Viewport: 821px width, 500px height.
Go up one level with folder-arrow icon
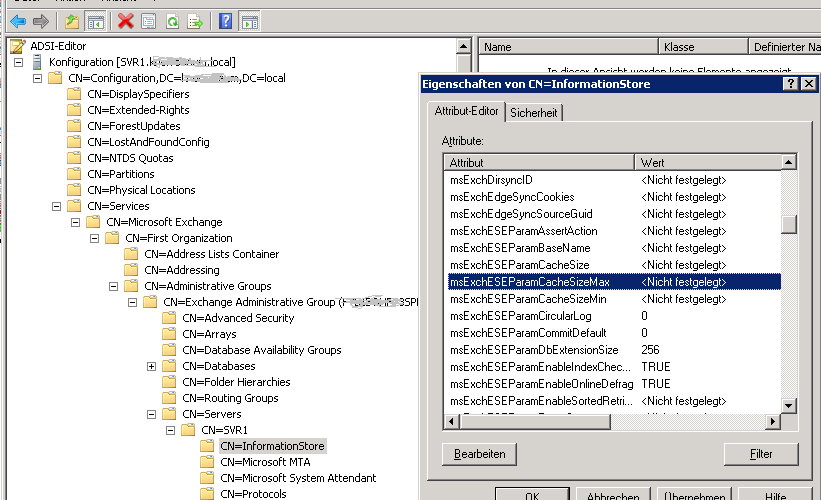(x=72, y=21)
